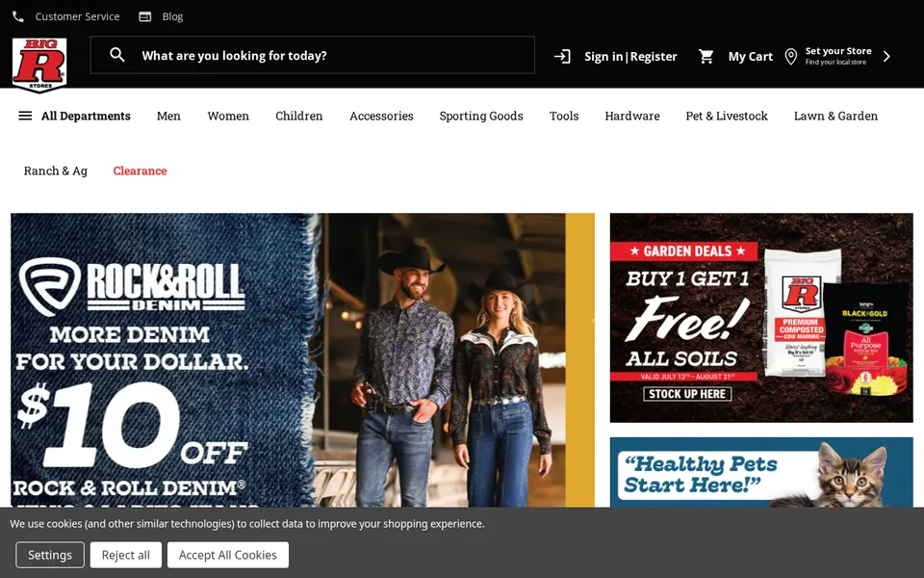The width and height of the screenshot is (924, 578).
Task: Open the Lawn & Garden department
Action: pos(835,116)
